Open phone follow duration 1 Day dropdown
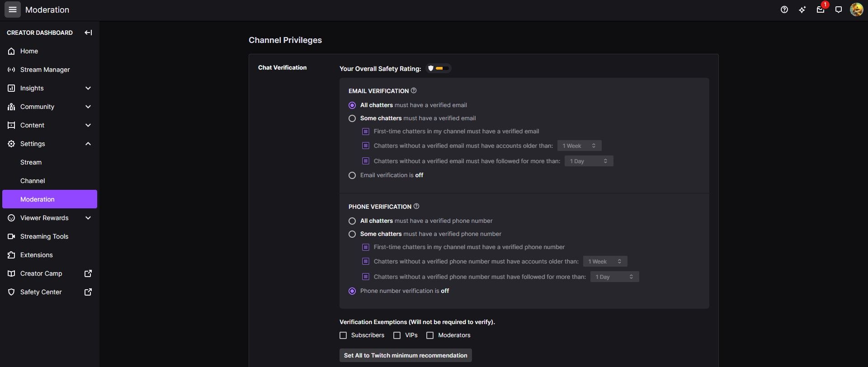Viewport: 868px width, 367px height. tap(614, 277)
